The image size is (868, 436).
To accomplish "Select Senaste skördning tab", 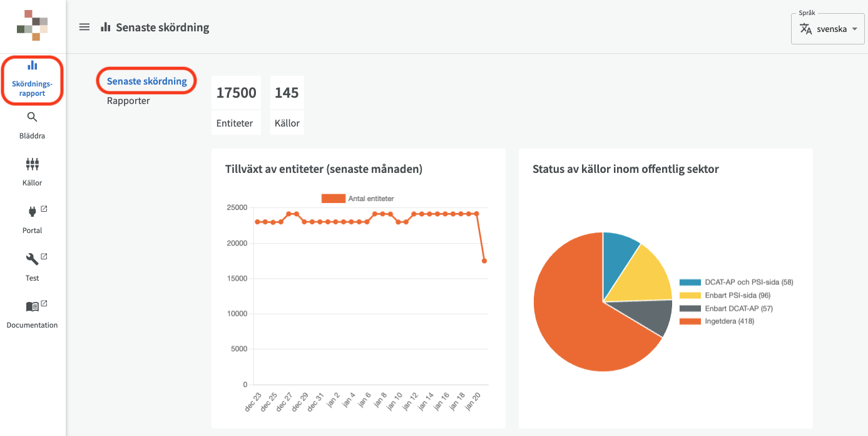I will click(146, 81).
